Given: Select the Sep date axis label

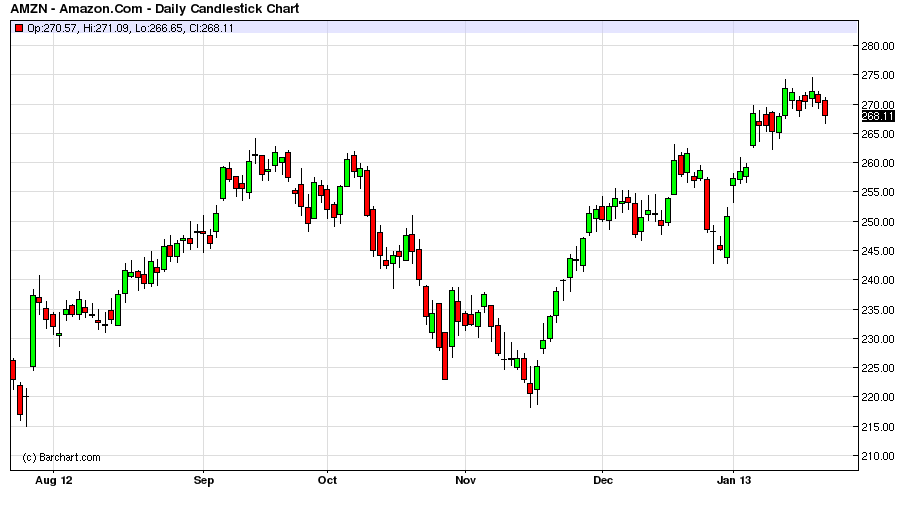Looking at the screenshot, I should click(203, 480).
